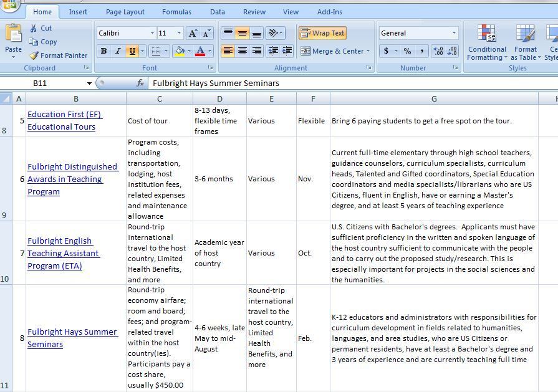Open Conditional Formatting
This screenshot has width=558, height=392.
pos(487,42)
